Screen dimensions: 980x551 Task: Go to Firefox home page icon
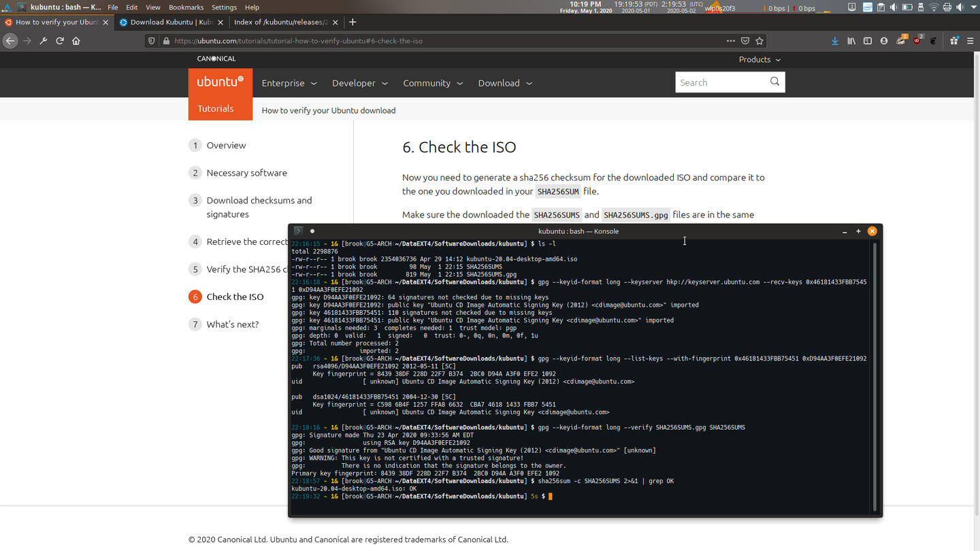76,41
